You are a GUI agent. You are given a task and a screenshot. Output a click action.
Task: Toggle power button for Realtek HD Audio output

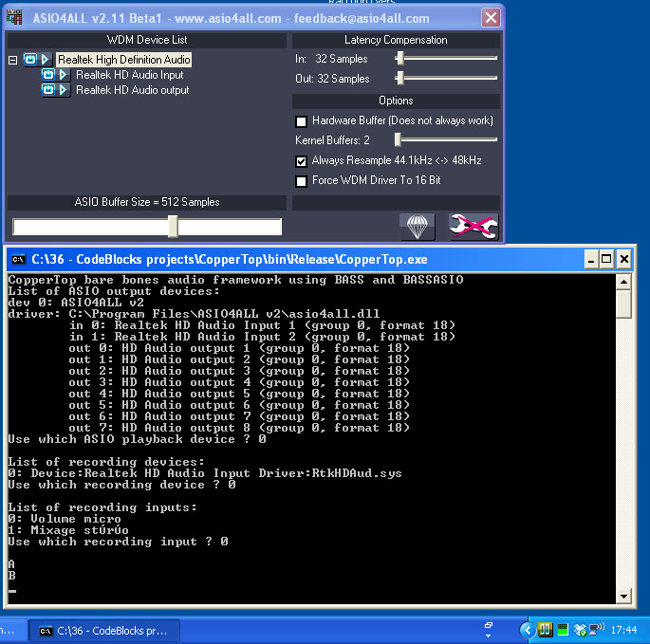click(x=48, y=90)
